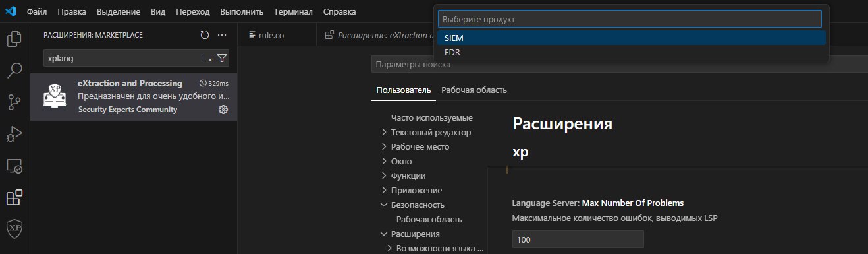
Task: Click the xplang extensions search field
Action: (122, 58)
